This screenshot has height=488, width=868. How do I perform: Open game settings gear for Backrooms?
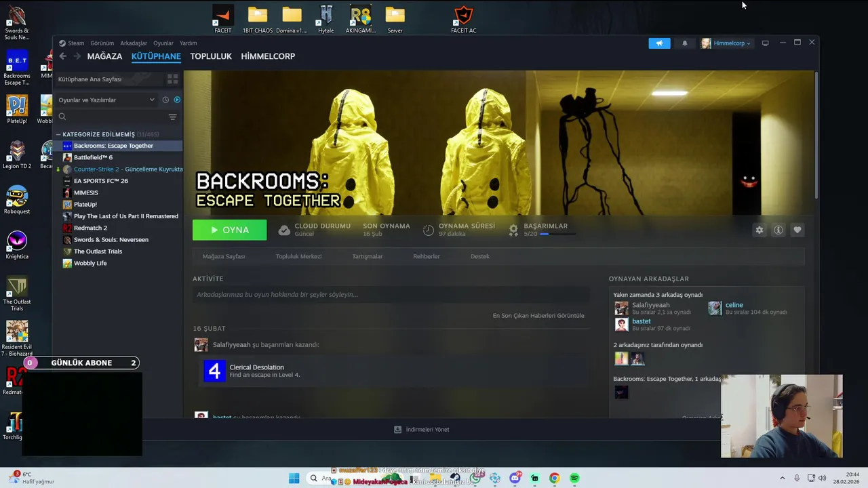[x=759, y=230]
